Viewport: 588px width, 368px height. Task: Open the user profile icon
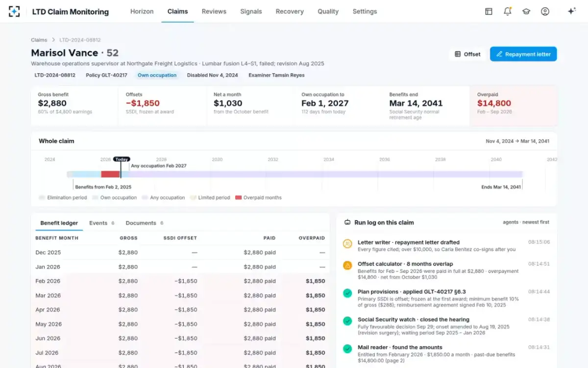click(545, 11)
